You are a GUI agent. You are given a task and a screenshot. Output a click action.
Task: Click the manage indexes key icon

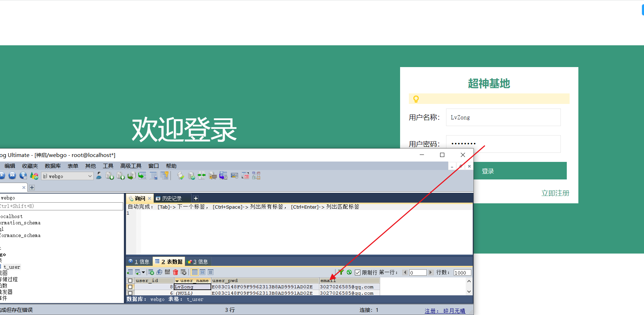(x=164, y=176)
